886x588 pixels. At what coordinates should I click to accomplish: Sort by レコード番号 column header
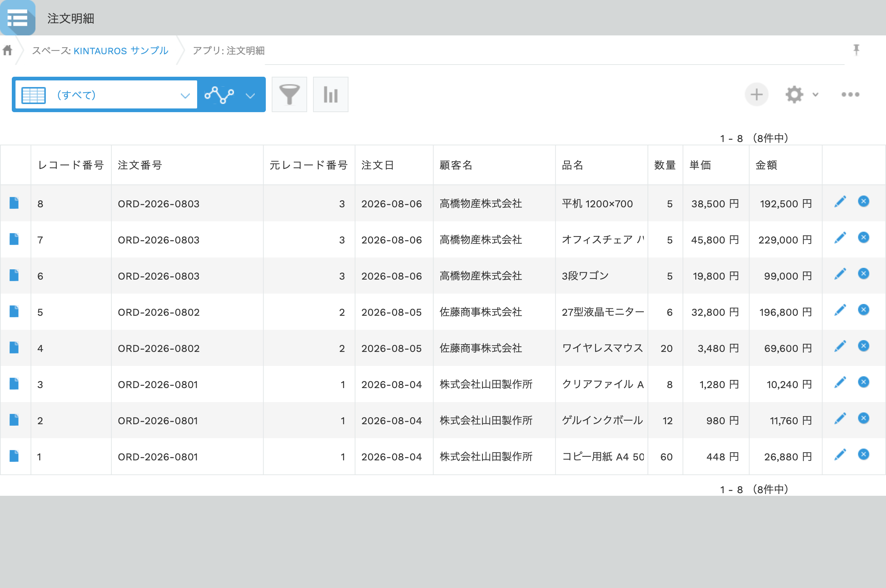tap(71, 165)
